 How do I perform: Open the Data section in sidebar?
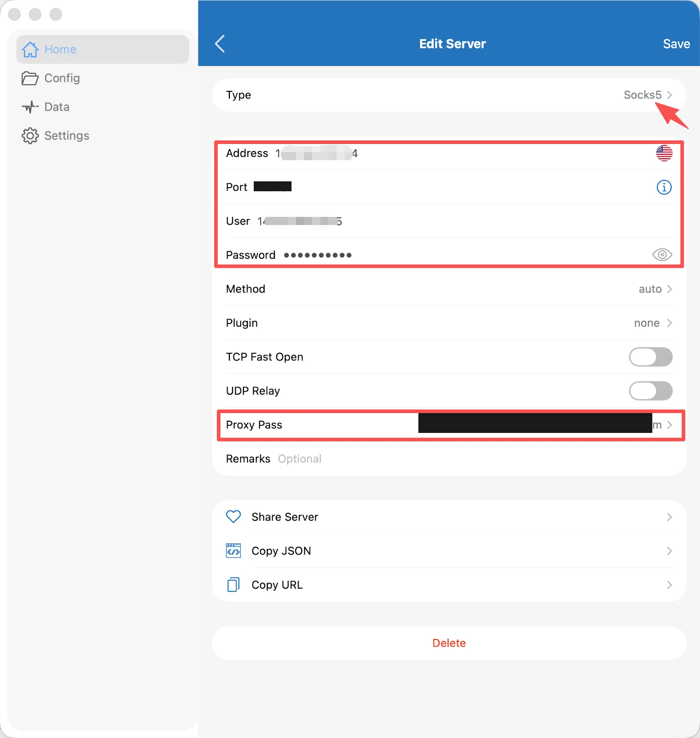[x=103, y=107]
